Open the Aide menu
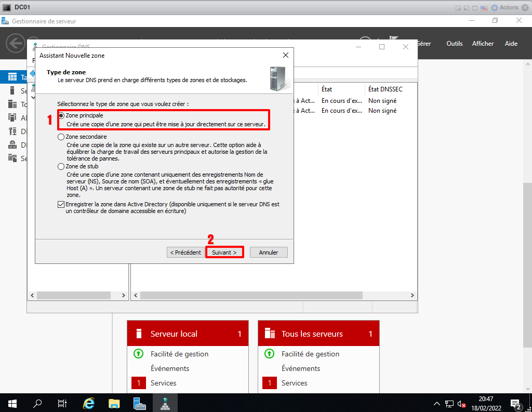Viewport: 532px width, 412px height. click(x=511, y=44)
